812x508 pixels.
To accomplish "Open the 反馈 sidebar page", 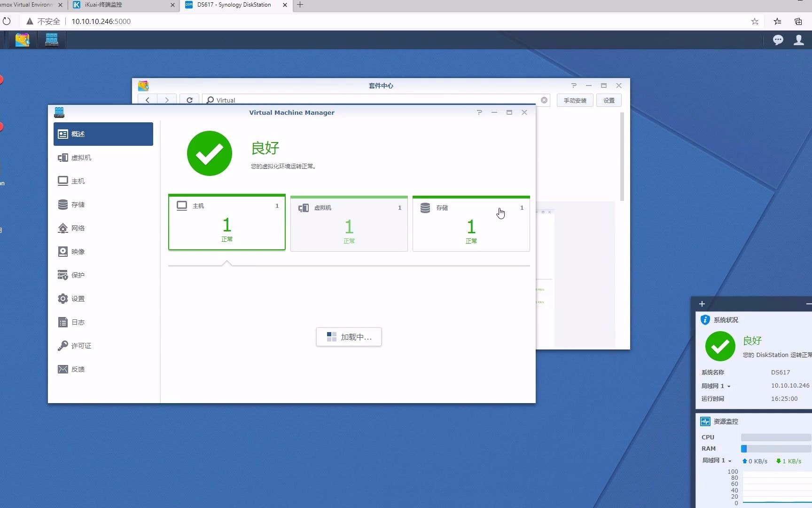I will pos(103,369).
